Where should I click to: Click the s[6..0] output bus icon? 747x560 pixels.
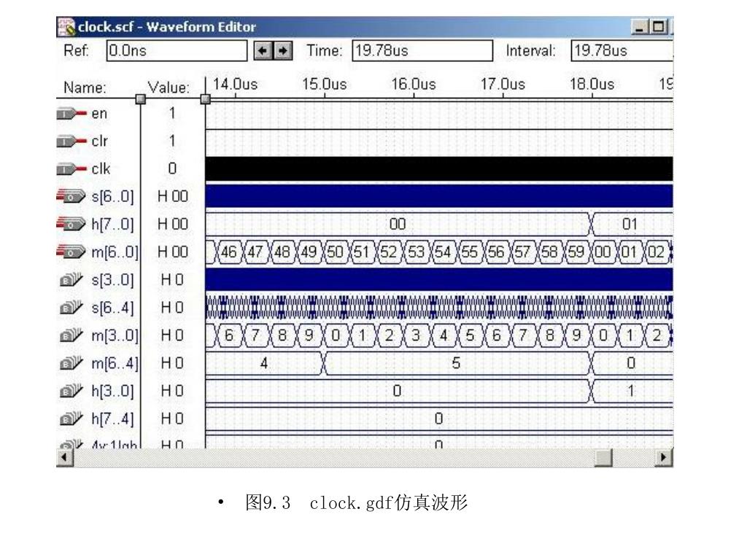71,196
